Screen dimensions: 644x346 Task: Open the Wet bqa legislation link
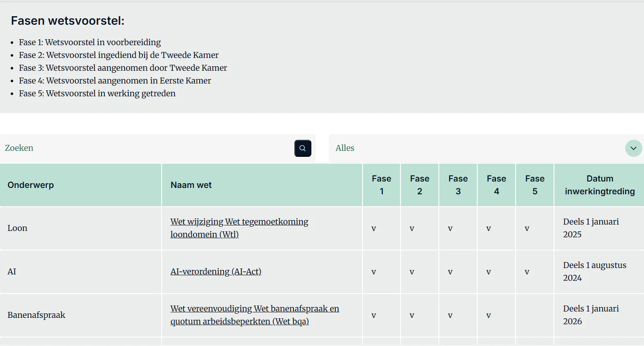[x=255, y=315]
